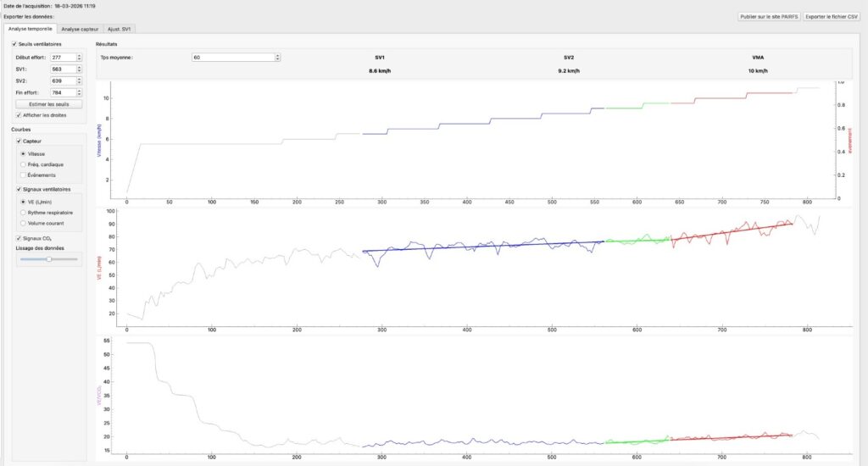Screen dimensions: 868x466
Task: Select the Rythme respiratoire radio button
Action: point(23,213)
